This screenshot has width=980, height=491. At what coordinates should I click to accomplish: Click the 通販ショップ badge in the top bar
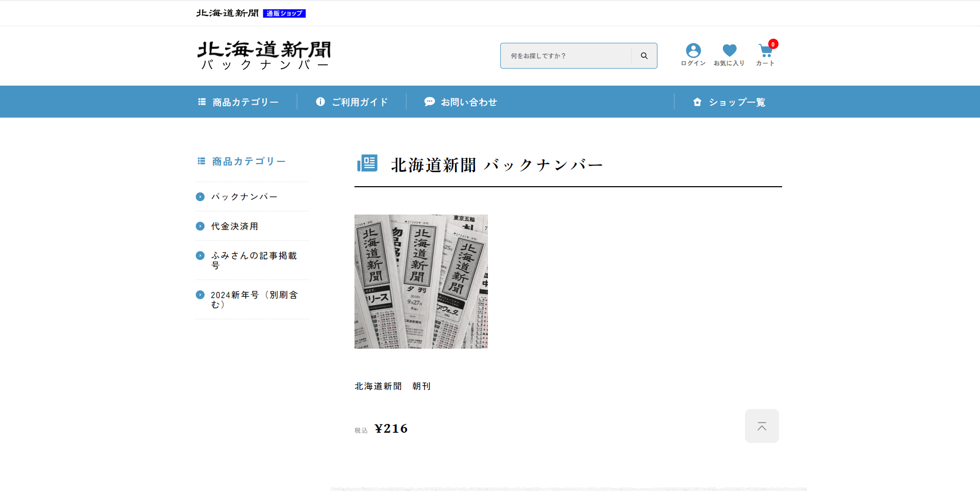pyautogui.click(x=284, y=13)
